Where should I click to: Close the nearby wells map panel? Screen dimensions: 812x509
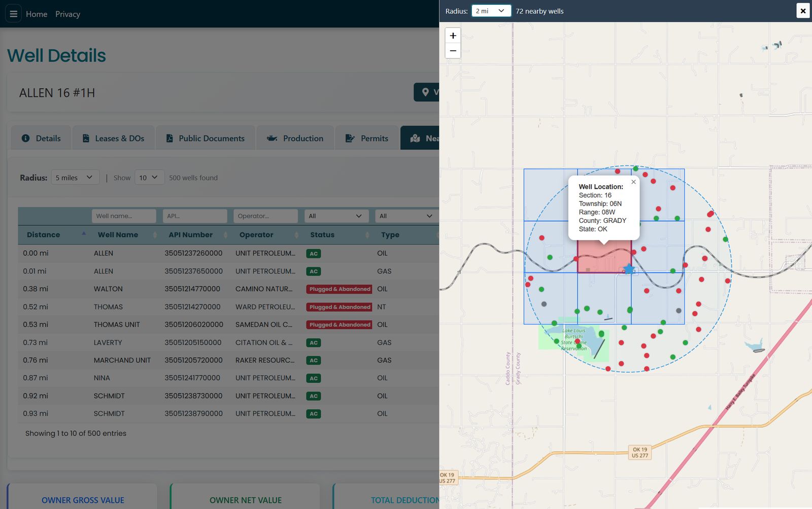(x=803, y=11)
